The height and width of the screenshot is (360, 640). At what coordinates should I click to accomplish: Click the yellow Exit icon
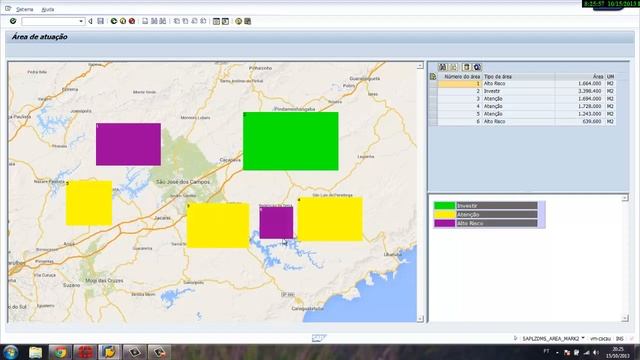123,21
